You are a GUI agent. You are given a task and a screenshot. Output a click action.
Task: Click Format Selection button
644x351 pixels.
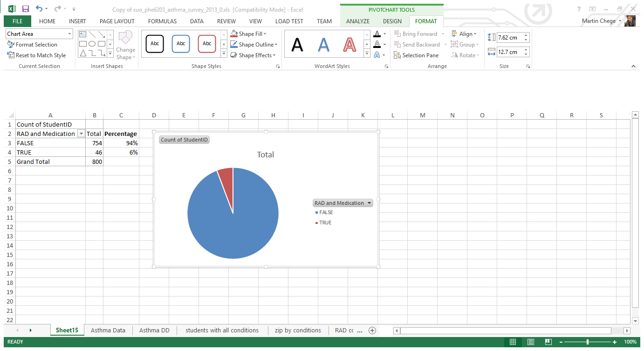(32, 45)
